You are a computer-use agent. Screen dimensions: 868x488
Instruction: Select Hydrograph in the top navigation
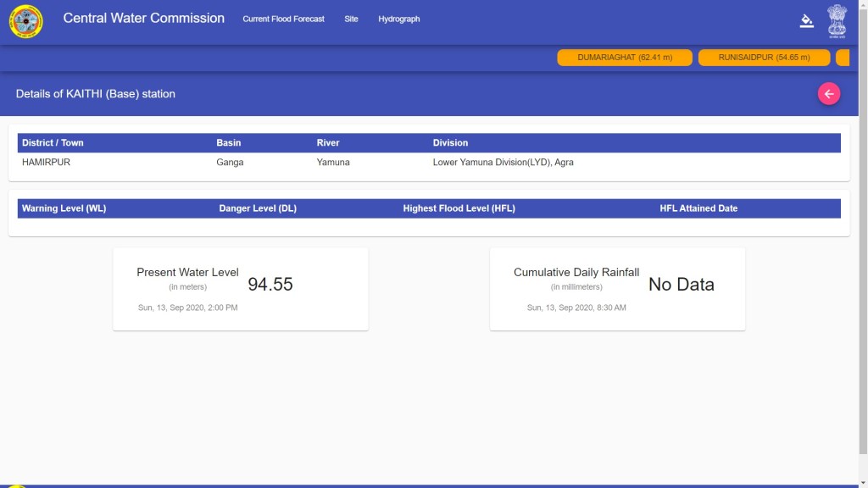tap(398, 19)
